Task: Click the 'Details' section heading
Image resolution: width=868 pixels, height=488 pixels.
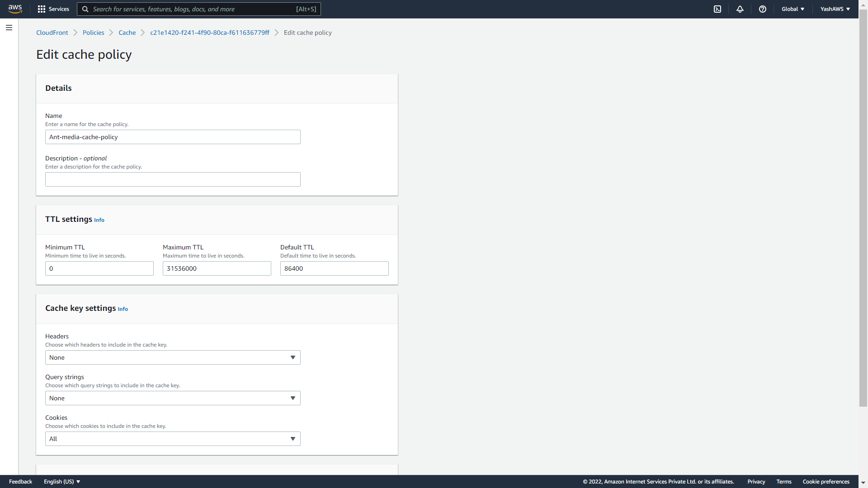Action: coord(58,88)
